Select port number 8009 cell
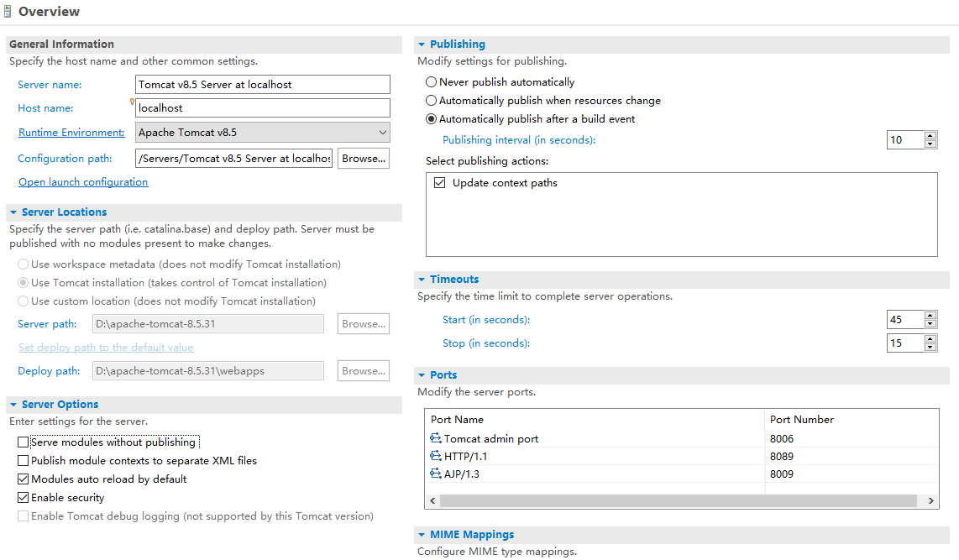Image resolution: width=959 pixels, height=560 pixels. (782, 474)
